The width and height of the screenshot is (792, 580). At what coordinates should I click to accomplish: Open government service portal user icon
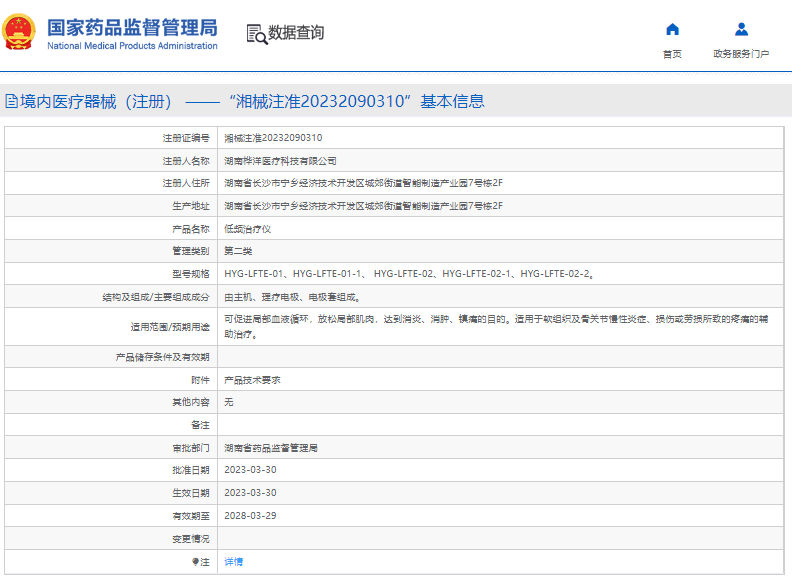click(x=741, y=29)
